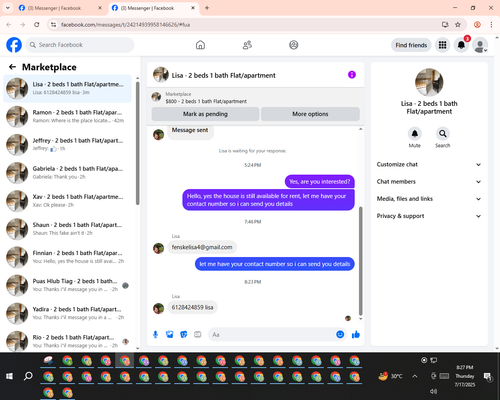Mute the conversation with bell icon
500x400 pixels.
[x=415, y=134]
